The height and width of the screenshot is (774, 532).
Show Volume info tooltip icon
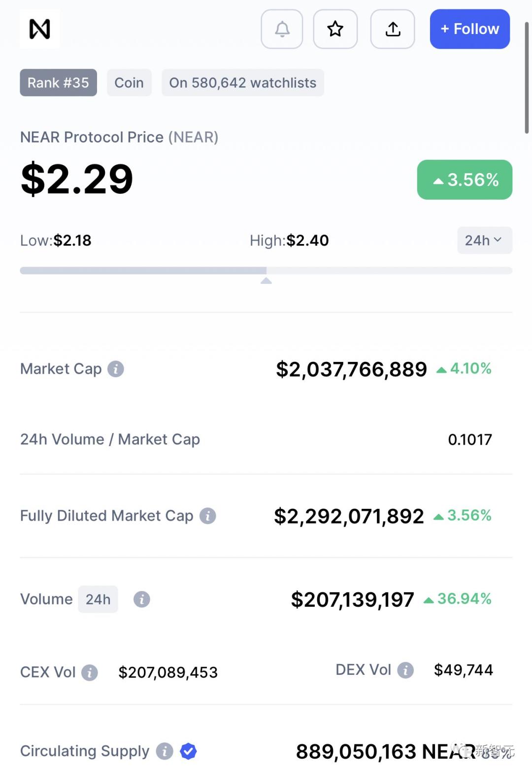click(142, 599)
